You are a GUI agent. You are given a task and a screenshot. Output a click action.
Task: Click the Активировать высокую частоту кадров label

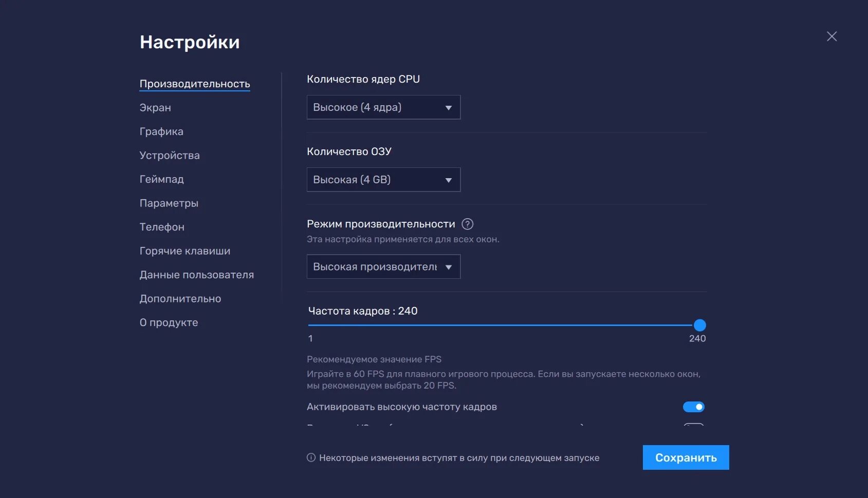(x=402, y=407)
